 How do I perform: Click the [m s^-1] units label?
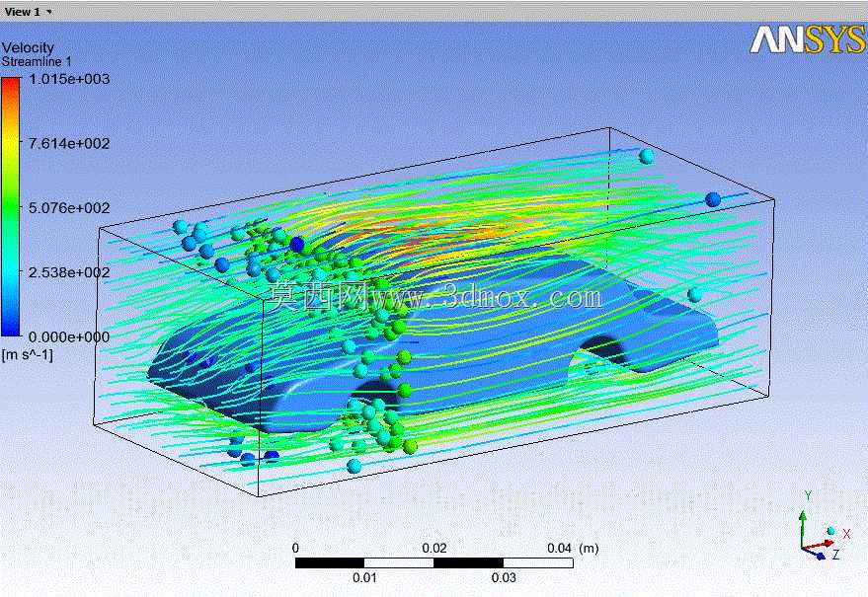tap(28, 354)
